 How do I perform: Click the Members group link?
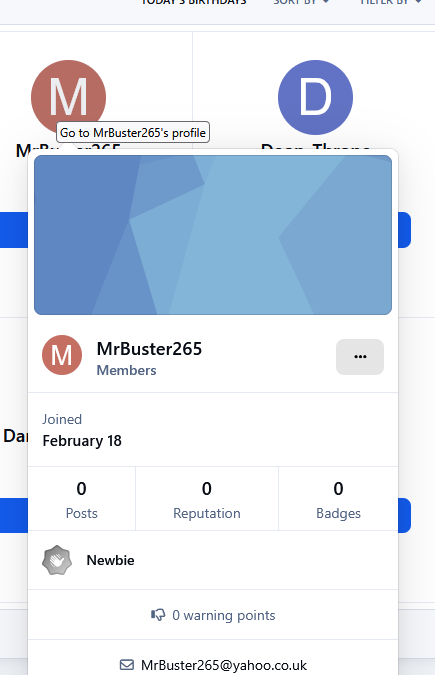tap(126, 370)
